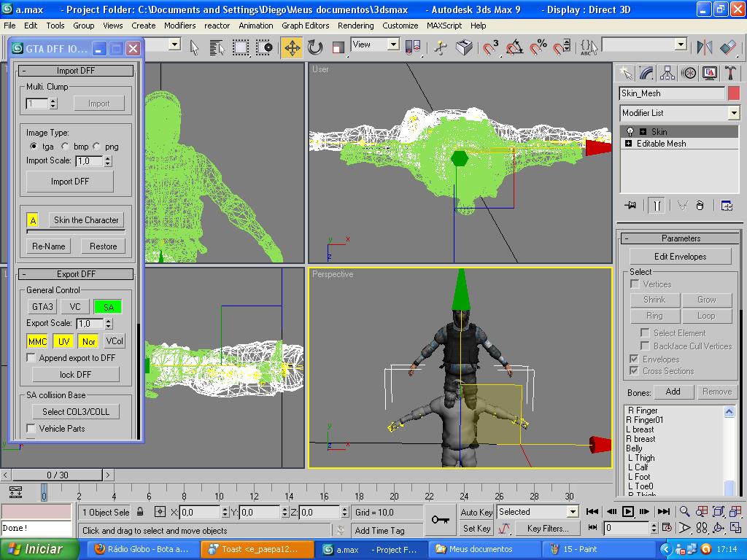This screenshot has height=560, width=747.
Task: Click Select COL3/COLL button
Action: coord(76,411)
